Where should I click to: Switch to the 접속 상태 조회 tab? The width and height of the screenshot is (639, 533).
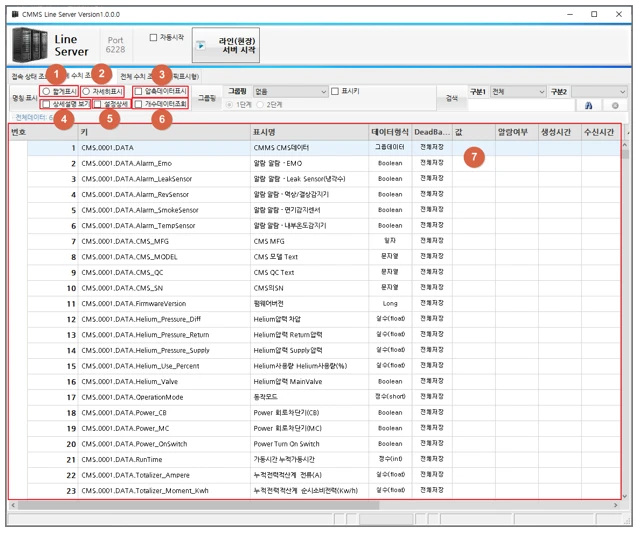tap(28, 76)
